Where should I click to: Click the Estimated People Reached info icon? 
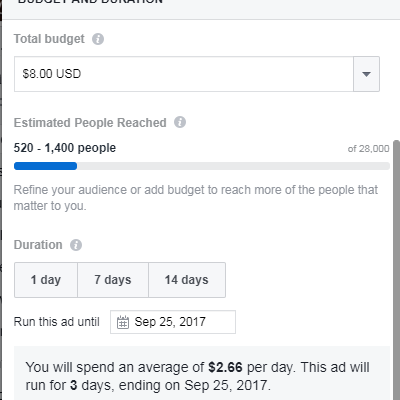pyautogui.click(x=180, y=122)
